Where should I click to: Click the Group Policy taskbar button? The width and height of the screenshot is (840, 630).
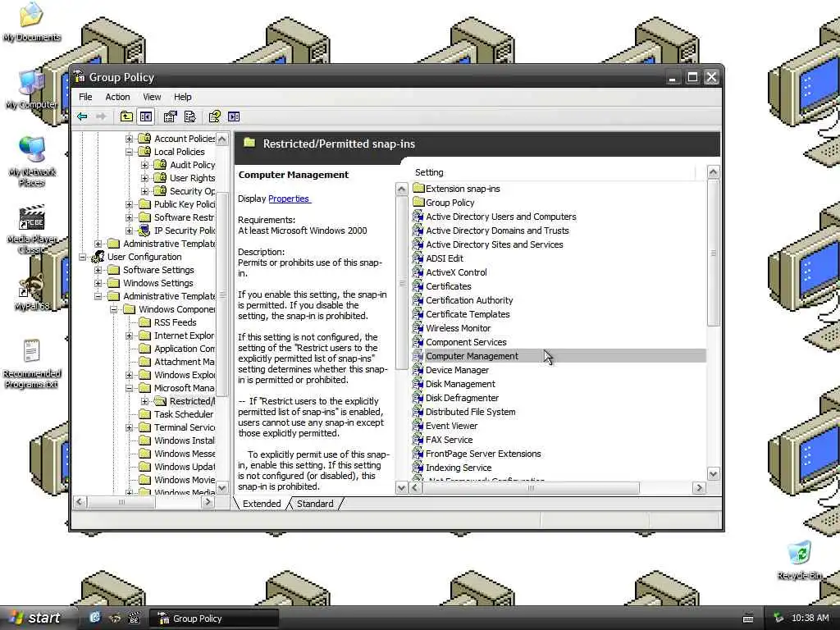pyautogui.click(x=213, y=619)
